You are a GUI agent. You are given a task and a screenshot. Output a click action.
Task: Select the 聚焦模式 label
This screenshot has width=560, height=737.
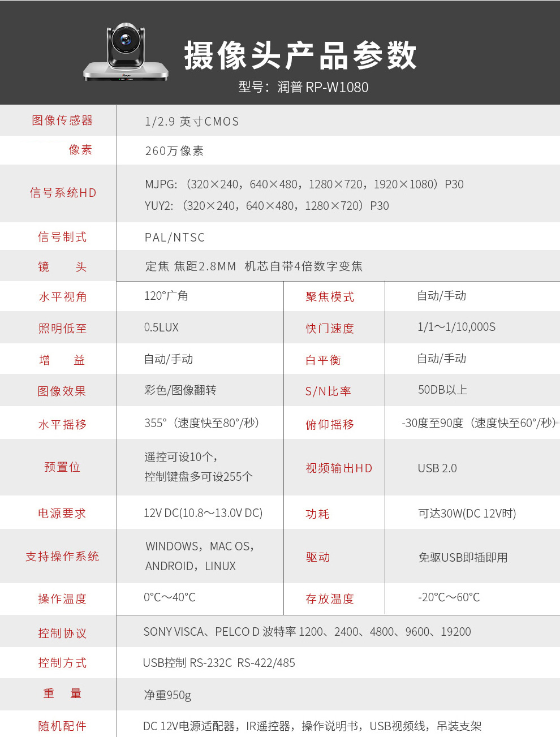click(330, 297)
